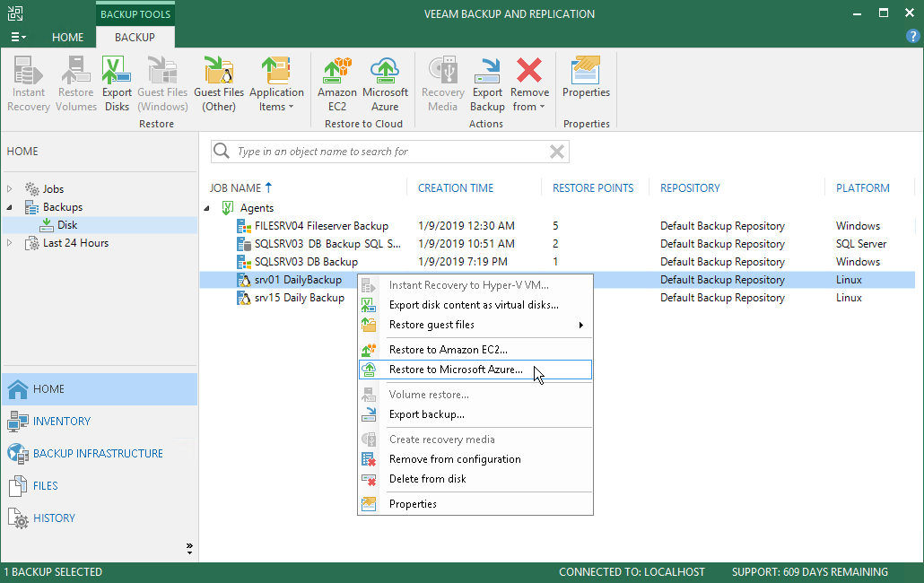The image size is (924, 583).
Task: Click the 1/9/2019 12:30 AM creation time
Action: 466,226
